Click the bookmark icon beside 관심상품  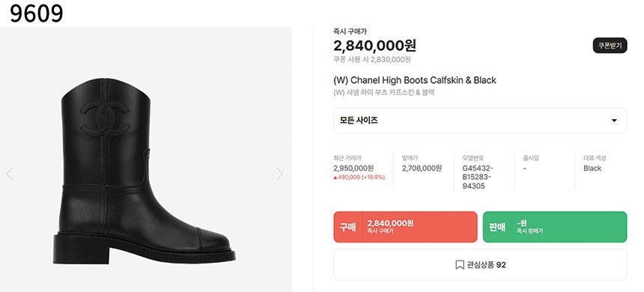460,265
